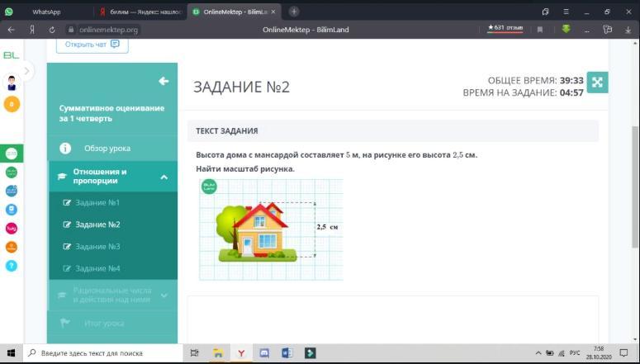The image size is (640, 364).
Task: Open the 631 reviews rating link
Action: click(x=505, y=28)
